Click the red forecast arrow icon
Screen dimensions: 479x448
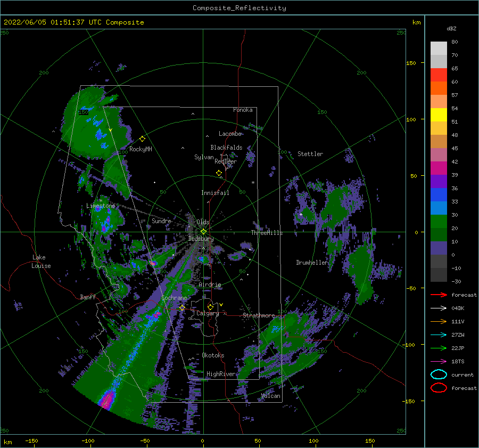click(x=439, y=295)
